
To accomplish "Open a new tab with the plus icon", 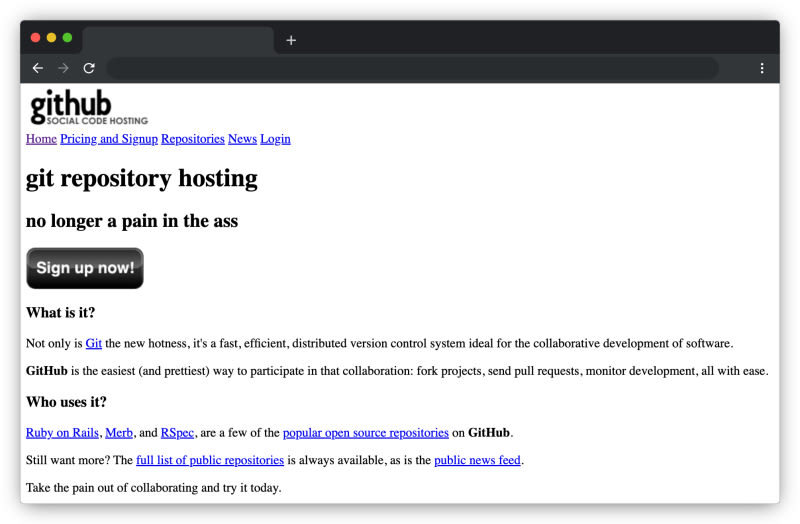I will (291, 40).
